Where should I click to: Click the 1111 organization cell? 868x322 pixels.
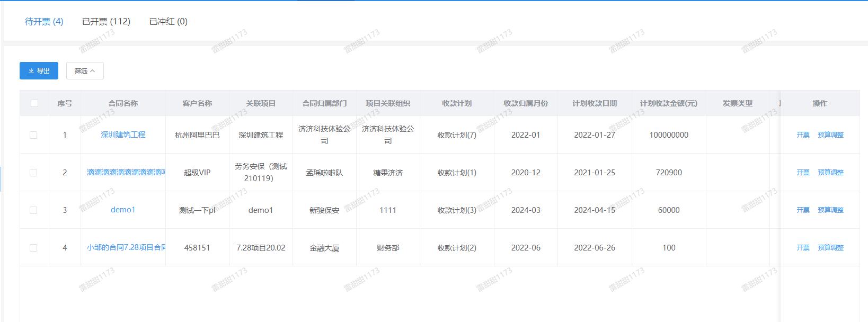388,210
